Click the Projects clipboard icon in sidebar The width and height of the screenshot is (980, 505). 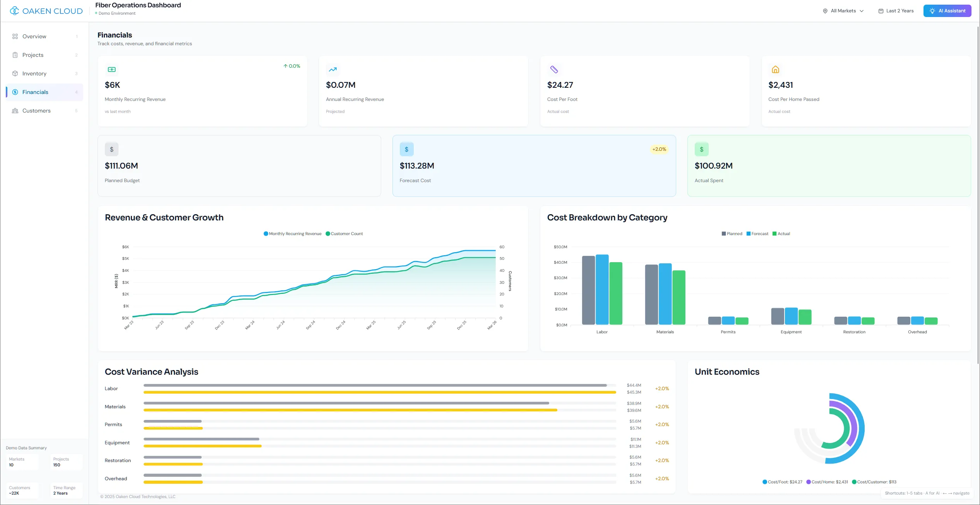click(x=15, y=55)
